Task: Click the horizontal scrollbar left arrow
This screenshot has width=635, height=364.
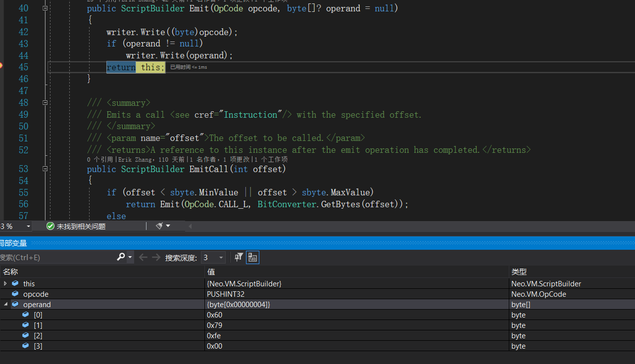Action: pyautogui.click(x=190, y=226)
